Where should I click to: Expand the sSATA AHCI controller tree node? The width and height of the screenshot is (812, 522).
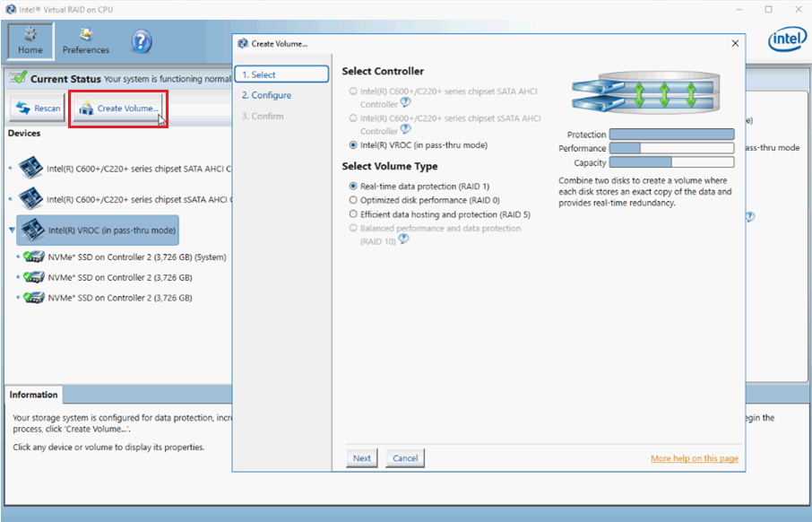click(11, 198)
